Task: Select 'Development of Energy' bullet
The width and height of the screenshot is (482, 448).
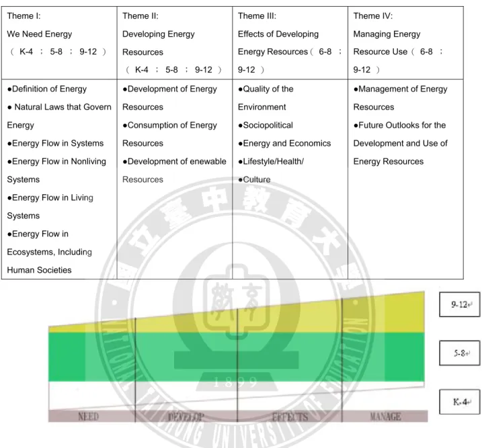Action: (169, 89)
